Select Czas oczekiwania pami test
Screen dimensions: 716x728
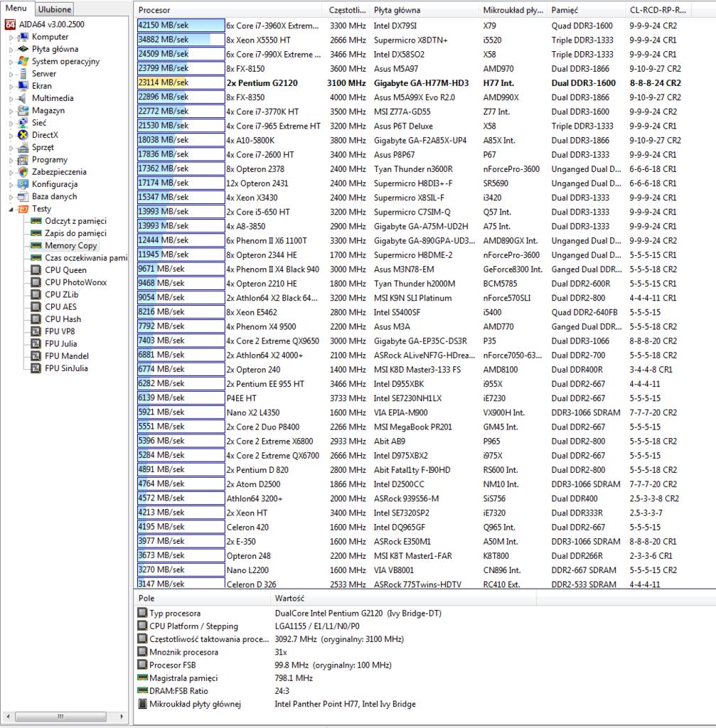point(86,257)
